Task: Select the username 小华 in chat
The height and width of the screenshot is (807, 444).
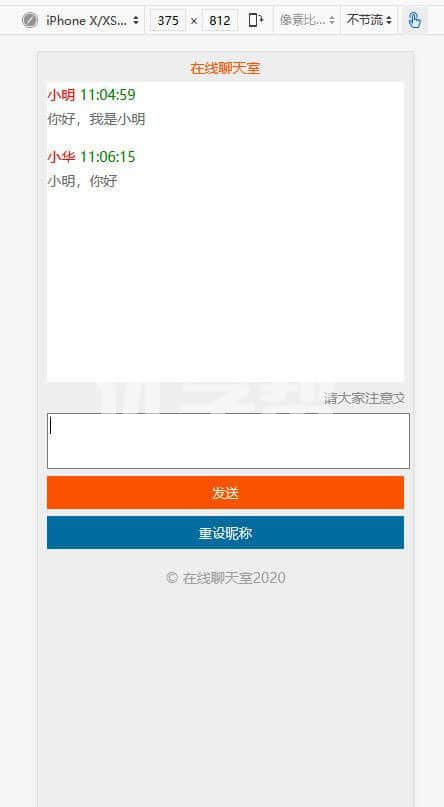Action: pyautogui.click(x=61, y=156)
